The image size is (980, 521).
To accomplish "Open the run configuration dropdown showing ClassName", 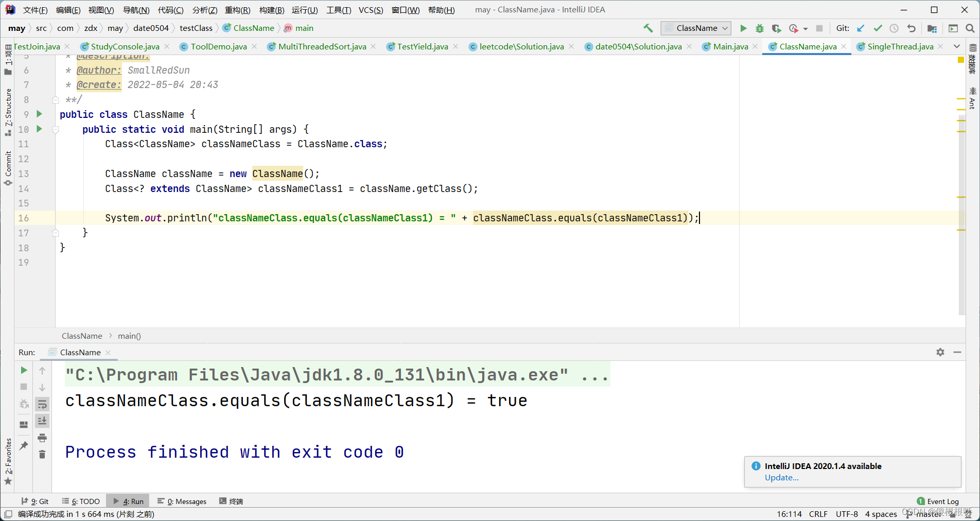I will tap(695, 28).
